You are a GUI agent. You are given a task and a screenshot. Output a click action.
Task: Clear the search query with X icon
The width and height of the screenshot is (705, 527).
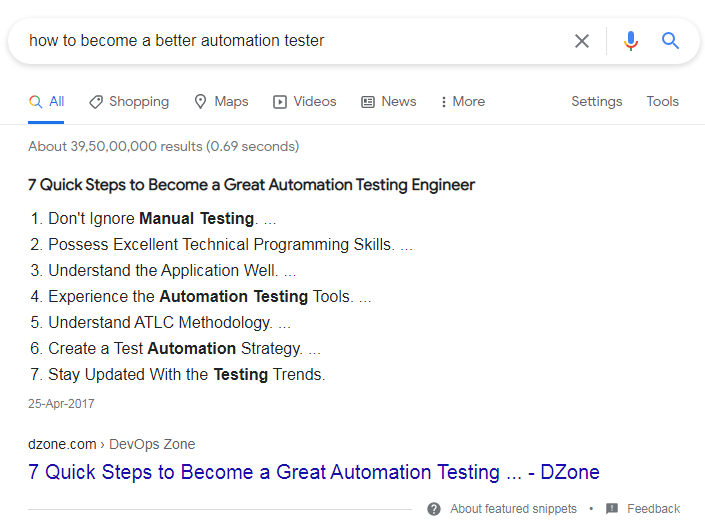582,41
